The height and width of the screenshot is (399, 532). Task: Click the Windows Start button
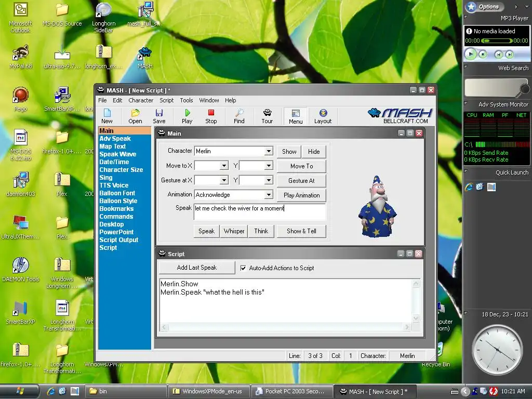pos(20,391)
